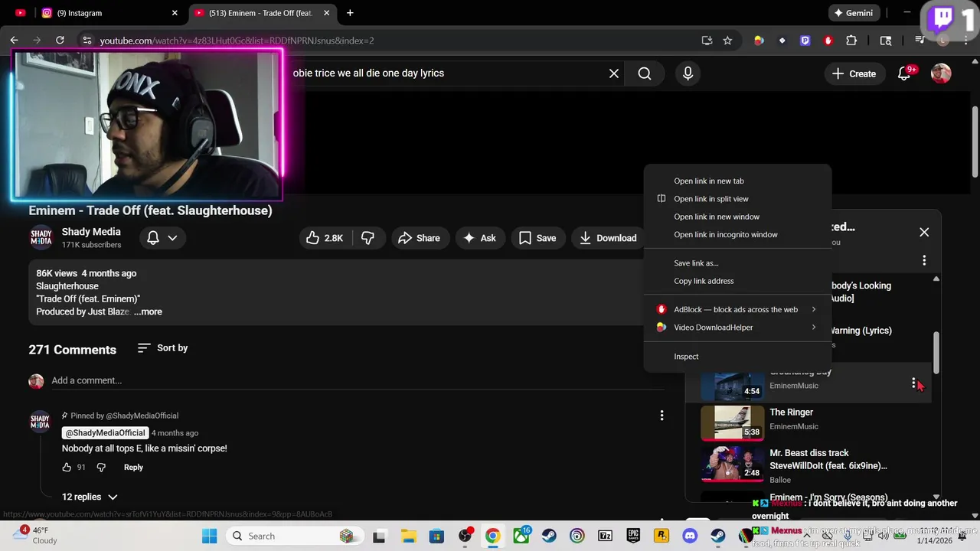The width and height of the screenshot is (980, 551).
Task: Save the video to a playlist
Action: click(537, 238)
